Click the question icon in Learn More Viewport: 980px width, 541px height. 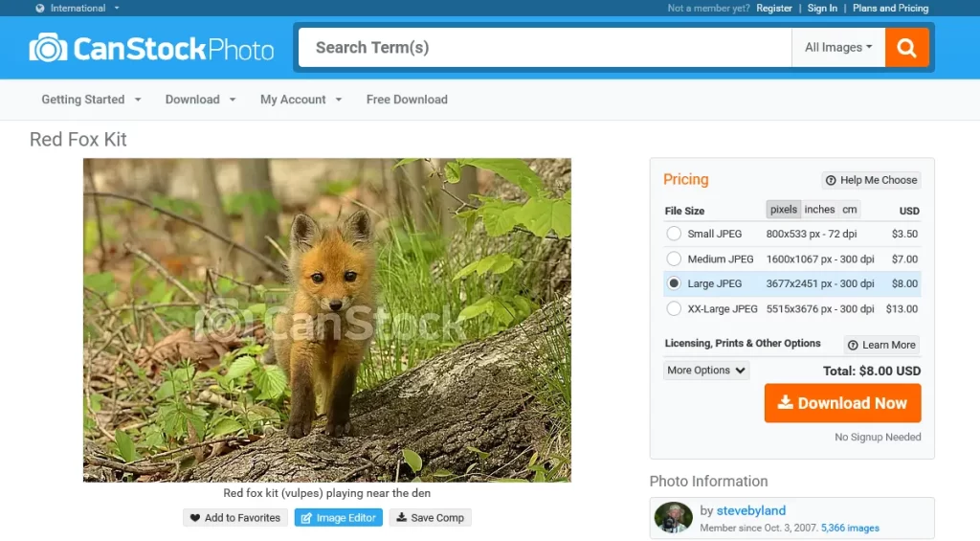[x=853, y=346]
